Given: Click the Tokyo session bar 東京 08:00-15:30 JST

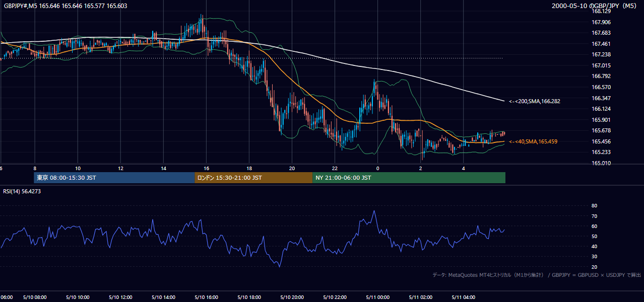Looking at the screenshot, I should tap(114, 178).
